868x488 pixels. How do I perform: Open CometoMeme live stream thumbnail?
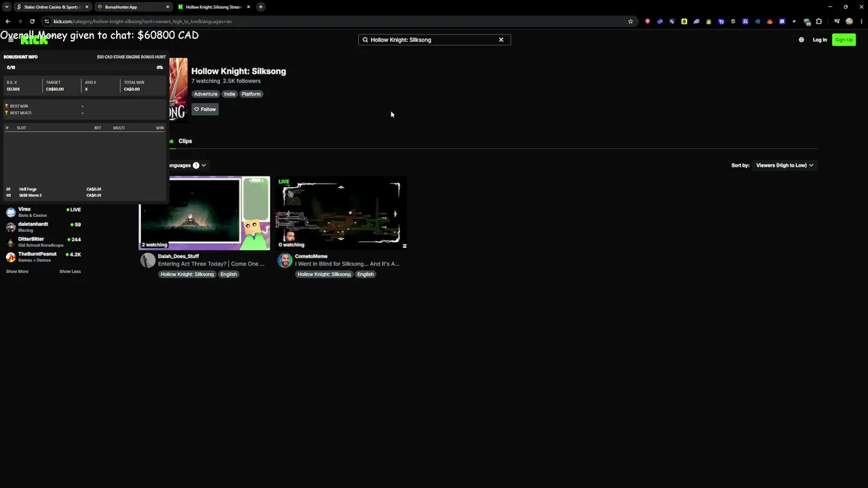[342, 213]
